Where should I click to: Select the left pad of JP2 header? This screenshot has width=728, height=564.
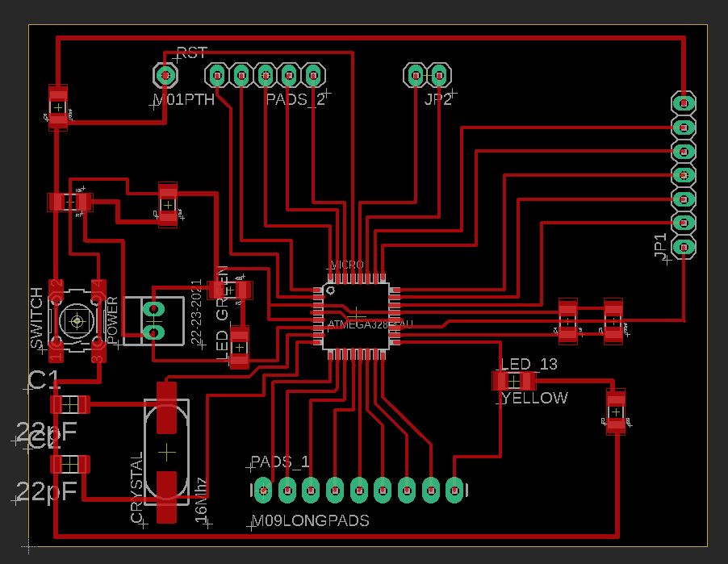(x=416, y=75)
